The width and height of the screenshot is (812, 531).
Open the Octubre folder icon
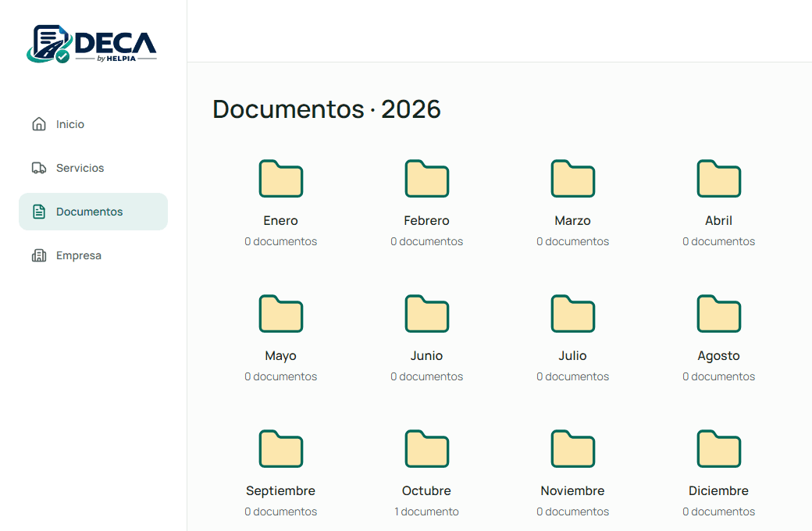tap(427, 449)
